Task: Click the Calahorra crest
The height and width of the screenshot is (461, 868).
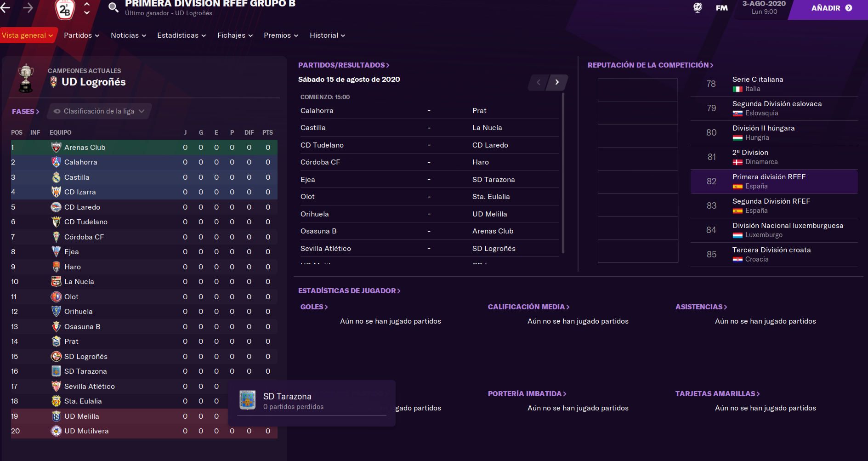Action: 56,162
